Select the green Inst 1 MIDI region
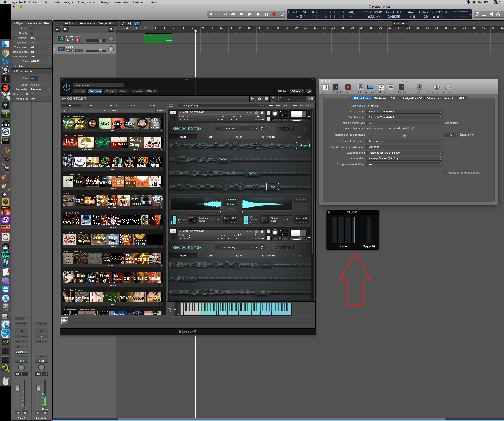 (158, 38)
